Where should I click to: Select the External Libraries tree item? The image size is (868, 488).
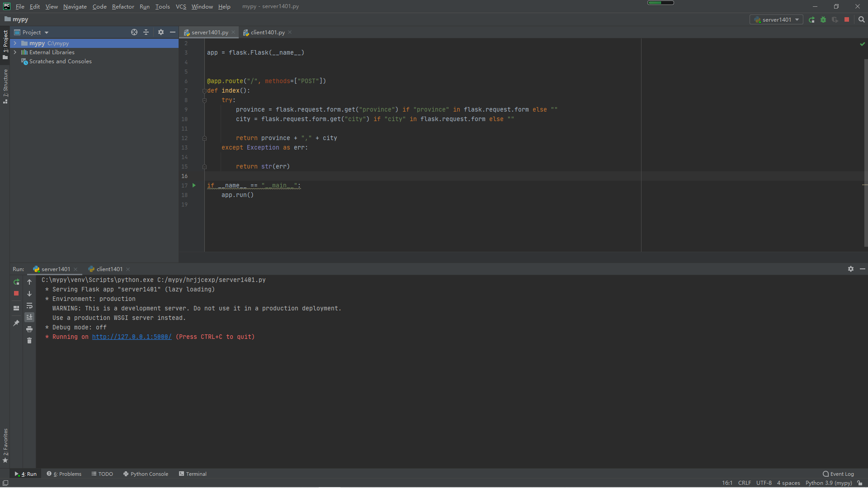(52, 52)
